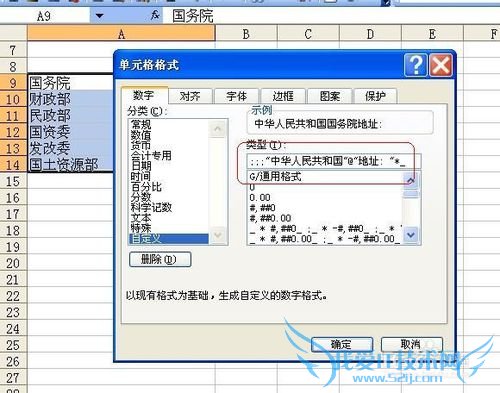Switch to the 对齐 tab
500x393 pixels.
(190, 96)
